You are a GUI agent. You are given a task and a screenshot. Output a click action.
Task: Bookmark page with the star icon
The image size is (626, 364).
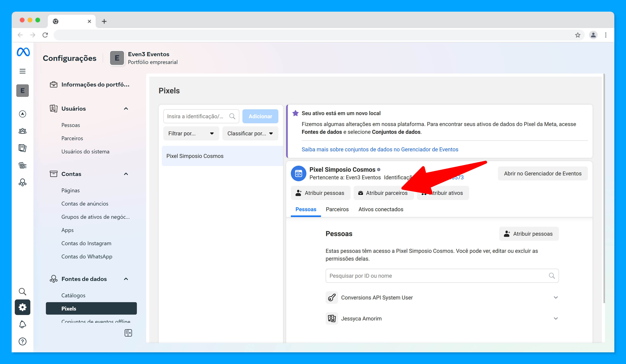[x=578, y=35]
